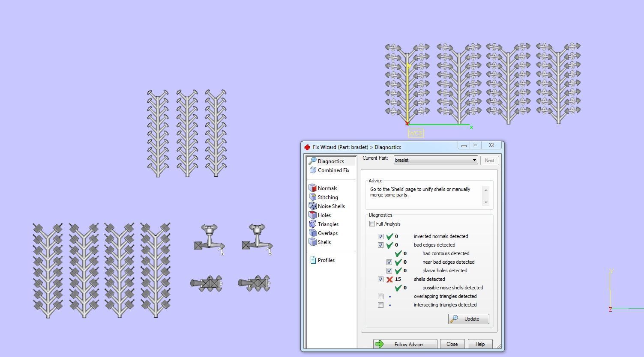The width and height of the screenshot is (644, 357).
Task: Click the Update button
Action: (x=468, y=319)
